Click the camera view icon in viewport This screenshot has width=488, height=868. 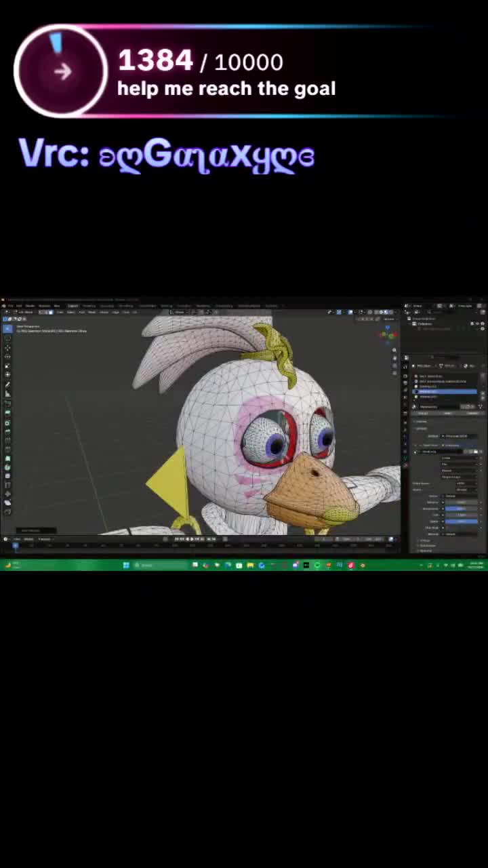point(394,366)
